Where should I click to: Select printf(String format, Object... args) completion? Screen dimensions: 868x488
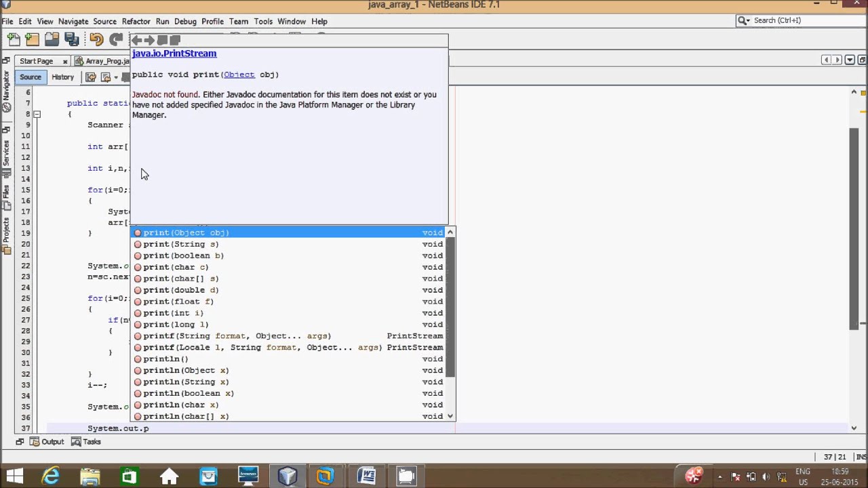[x=288, y=336]
